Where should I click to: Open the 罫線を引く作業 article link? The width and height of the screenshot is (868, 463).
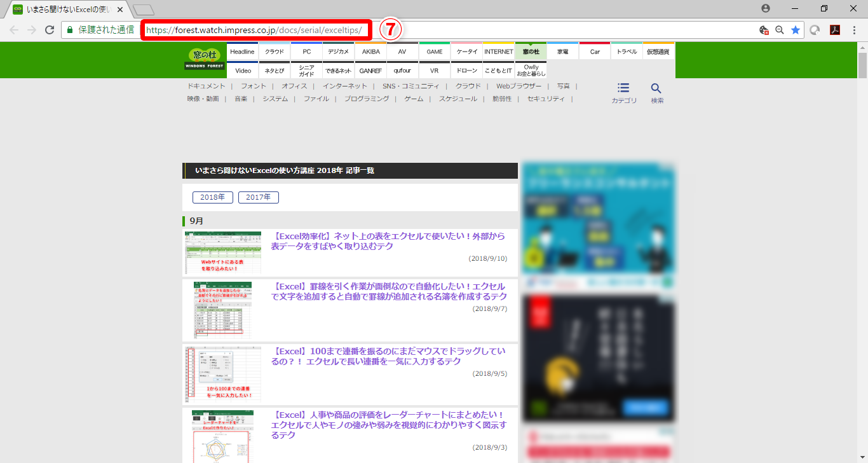[389, 291]
